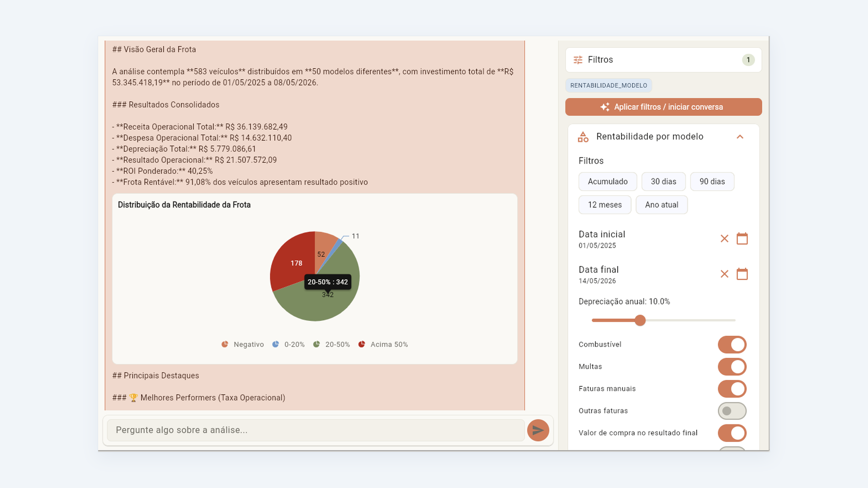Click the Filtros sliders icon

click(578, 60)
